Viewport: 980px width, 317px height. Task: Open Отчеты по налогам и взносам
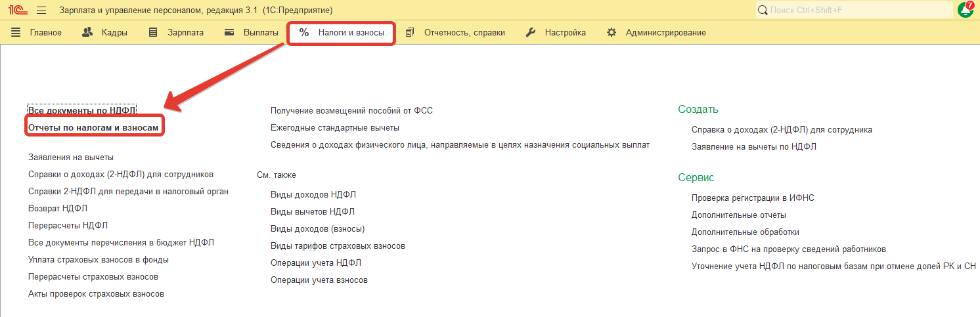pyautogui.click(x=93, y=127)
